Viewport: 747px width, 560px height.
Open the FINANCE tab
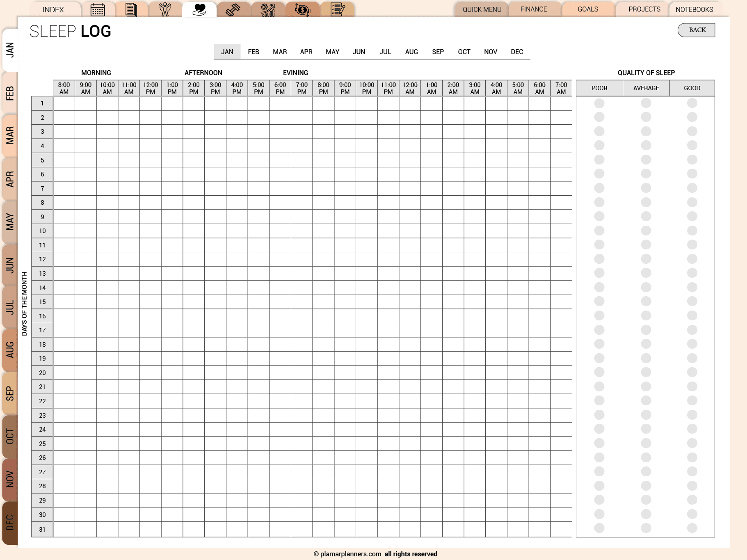pyautogui.click(x=534, y=9)
